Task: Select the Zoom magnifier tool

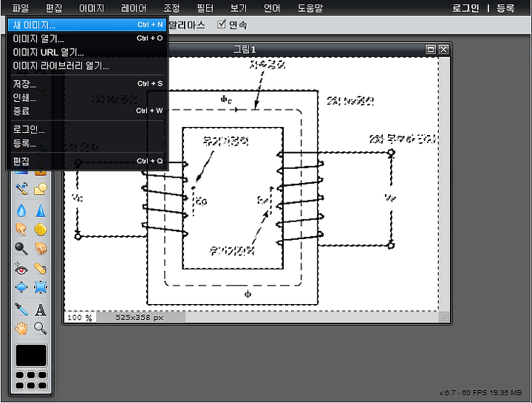Action: point(41,328)
